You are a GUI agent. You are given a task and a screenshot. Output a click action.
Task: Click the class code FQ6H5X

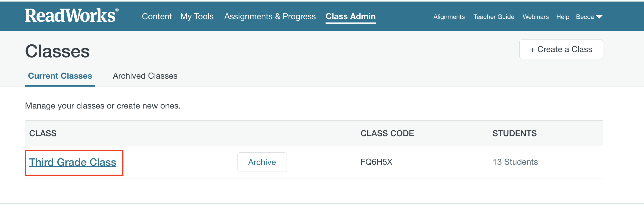376,162
